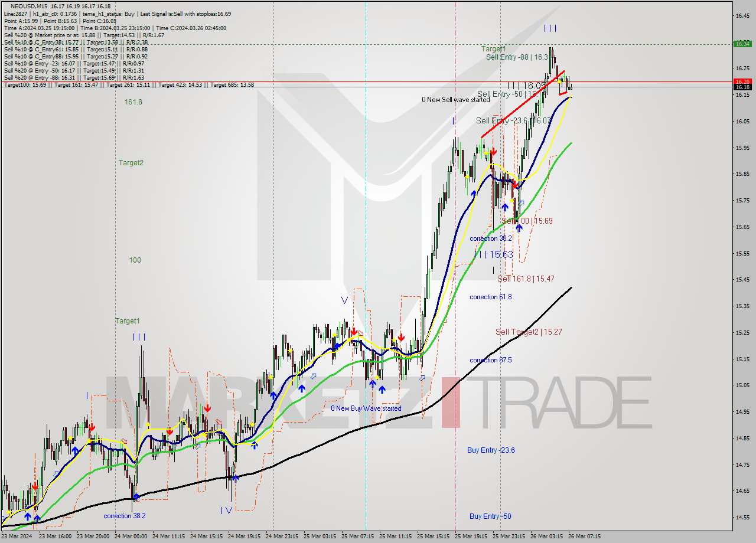Click the '26 Mar 07:15' time axis label
756x543 pixels.
pyautogui.click(x=584, y=537)
